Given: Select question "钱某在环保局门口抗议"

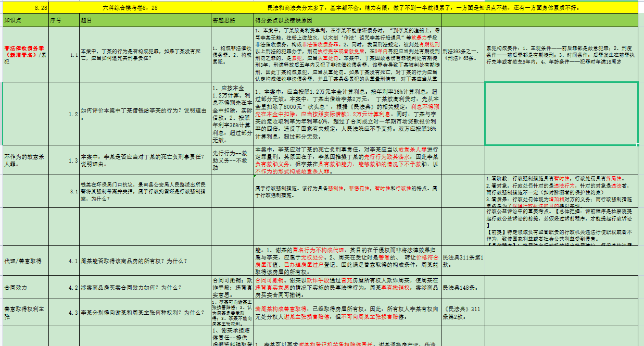Looking at the screenshot, I should 145,191.
